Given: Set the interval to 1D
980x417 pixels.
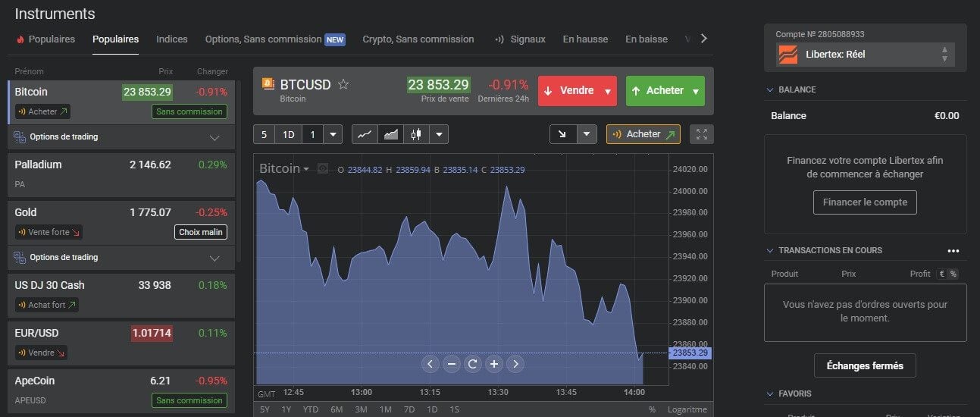Looking at the screenshot, I should pyautogui.click(x=288, y=134).
